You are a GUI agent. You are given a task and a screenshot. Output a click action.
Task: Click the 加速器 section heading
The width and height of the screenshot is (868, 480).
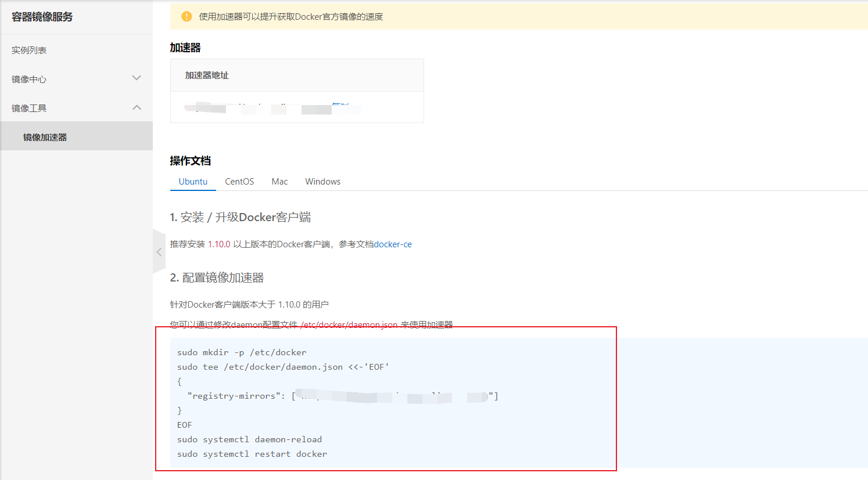tap(185, 48)
